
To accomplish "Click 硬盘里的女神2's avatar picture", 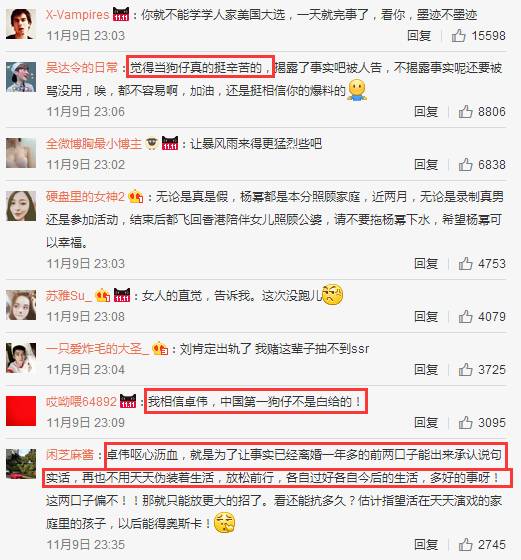I will [x=21, y=205].
